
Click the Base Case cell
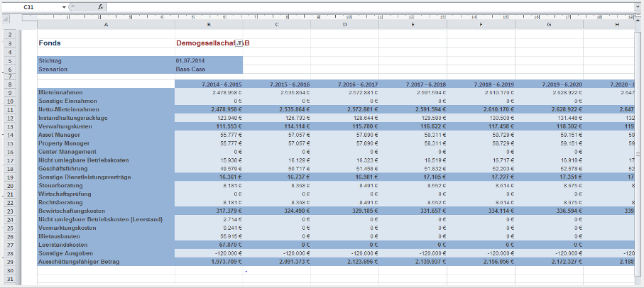(209, 70)
